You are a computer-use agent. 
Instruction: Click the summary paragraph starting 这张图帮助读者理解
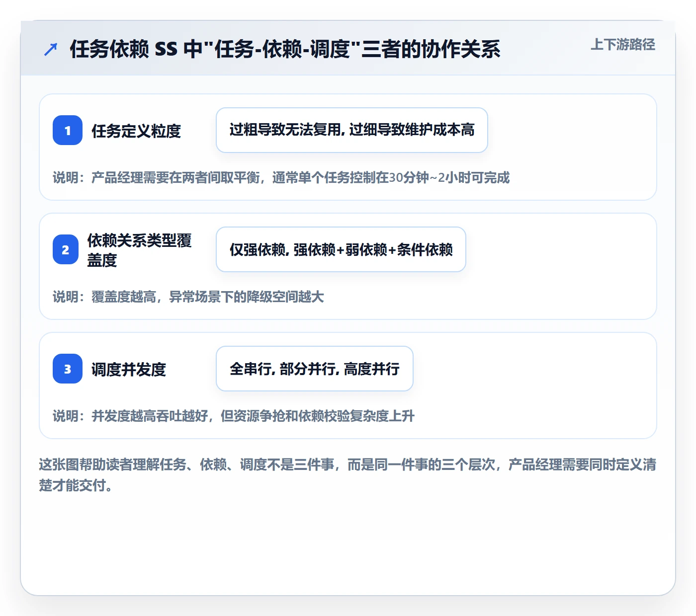(348, 475)
